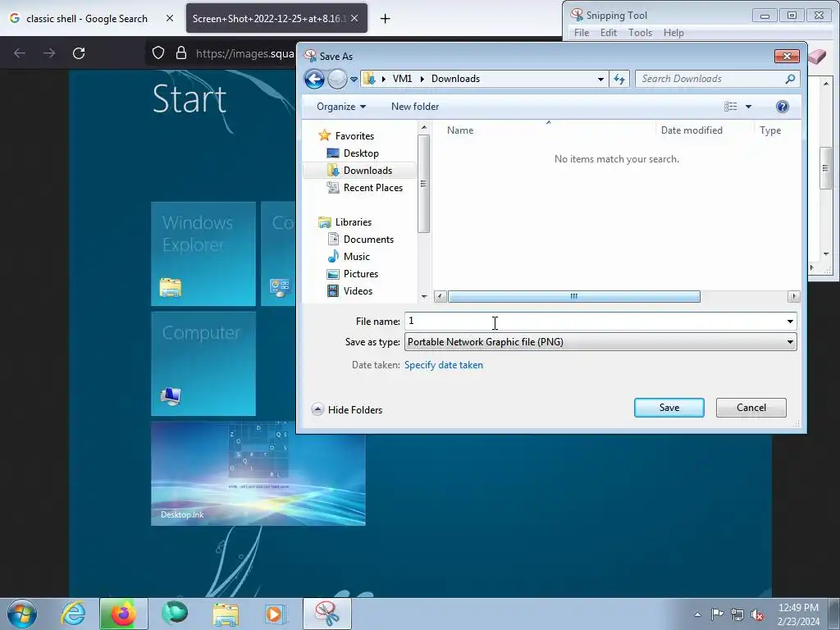Viewport: 840px width, 630px height.
Task: Open a new browser tab with plus button
Action: 385,19
